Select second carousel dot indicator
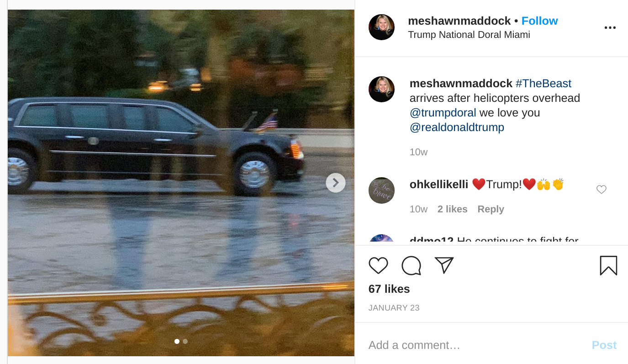Image resolution: width=628 pixels, height=364 pixels. 185,341
